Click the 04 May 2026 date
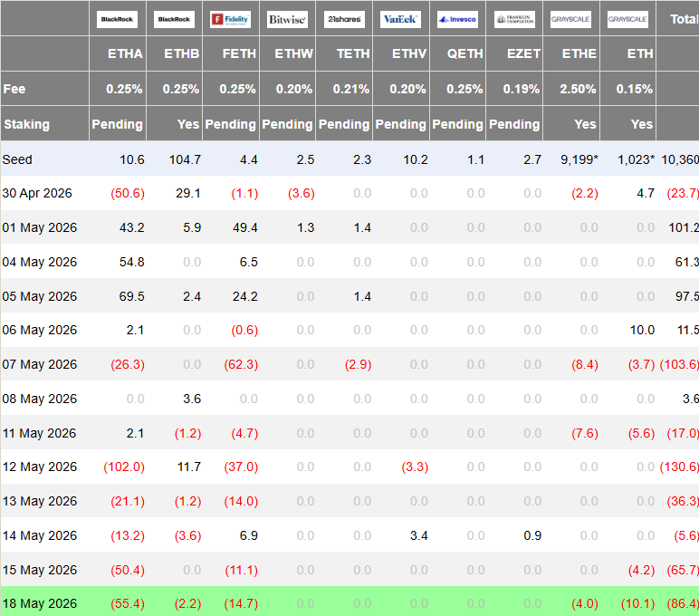Screen dimensions: 699x616 [40, 262]
